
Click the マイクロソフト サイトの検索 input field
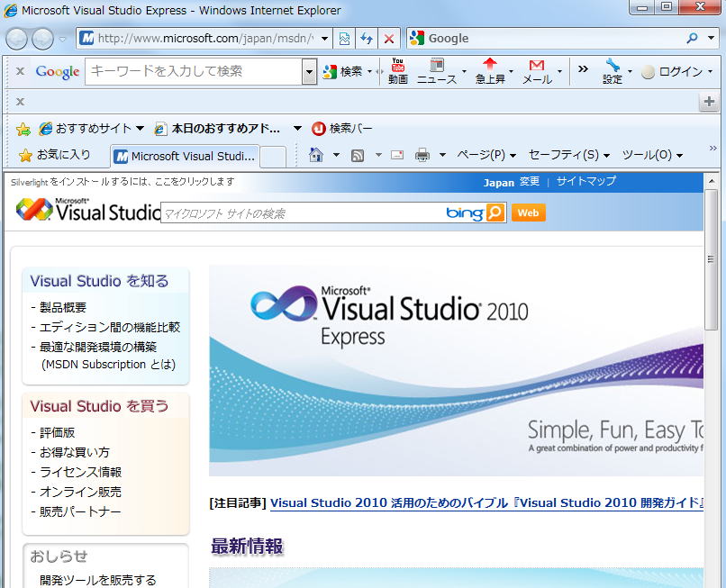302,213
